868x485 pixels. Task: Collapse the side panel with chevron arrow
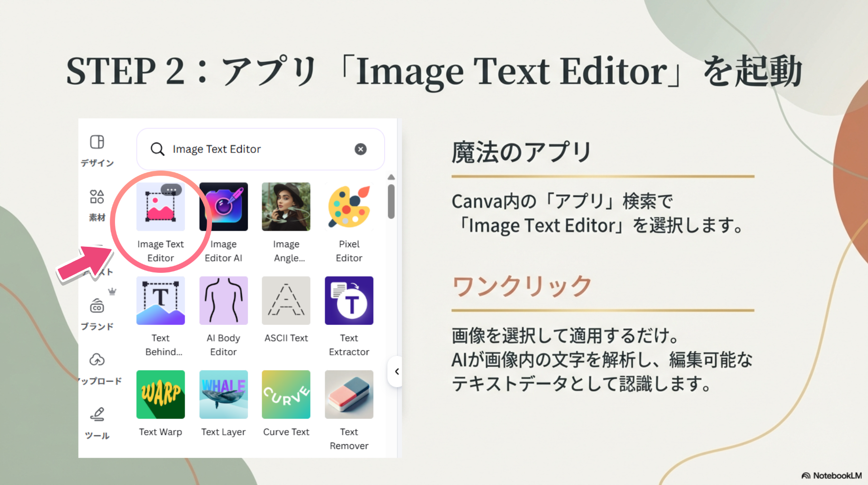coord(397,372)
